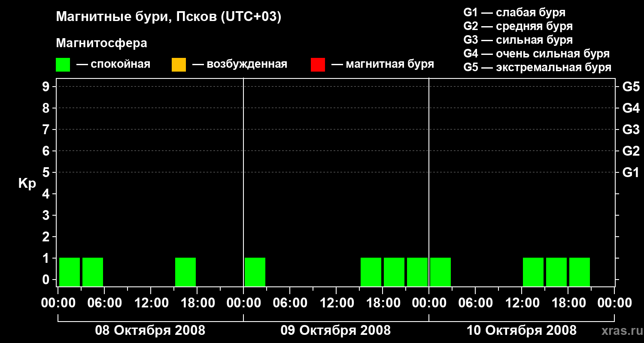Click the '12:00' time label above 09 Октября

(x=336, y=303)
